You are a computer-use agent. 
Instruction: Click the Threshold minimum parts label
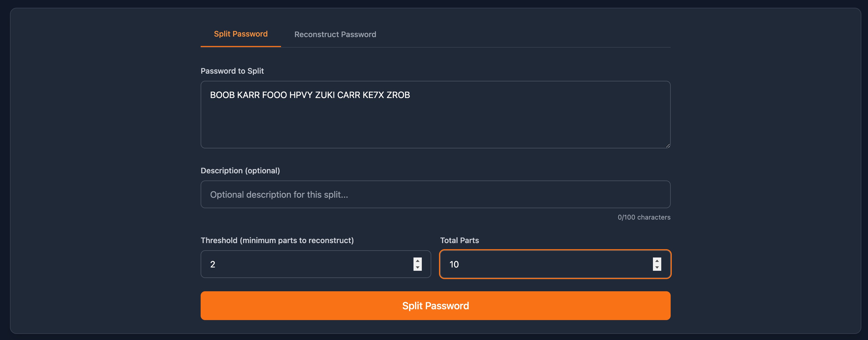277,240
